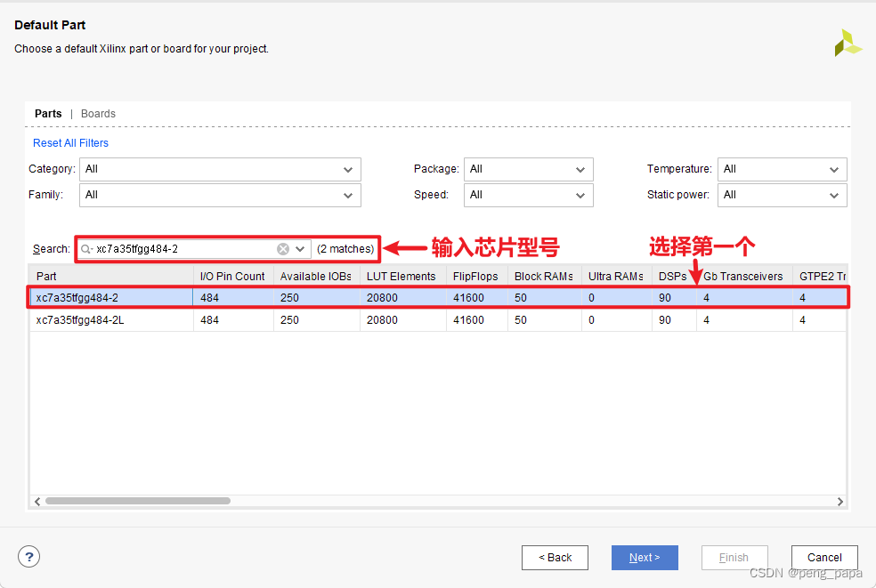Click the Next button
Screen dimensions: 876x588
point(645,558)
